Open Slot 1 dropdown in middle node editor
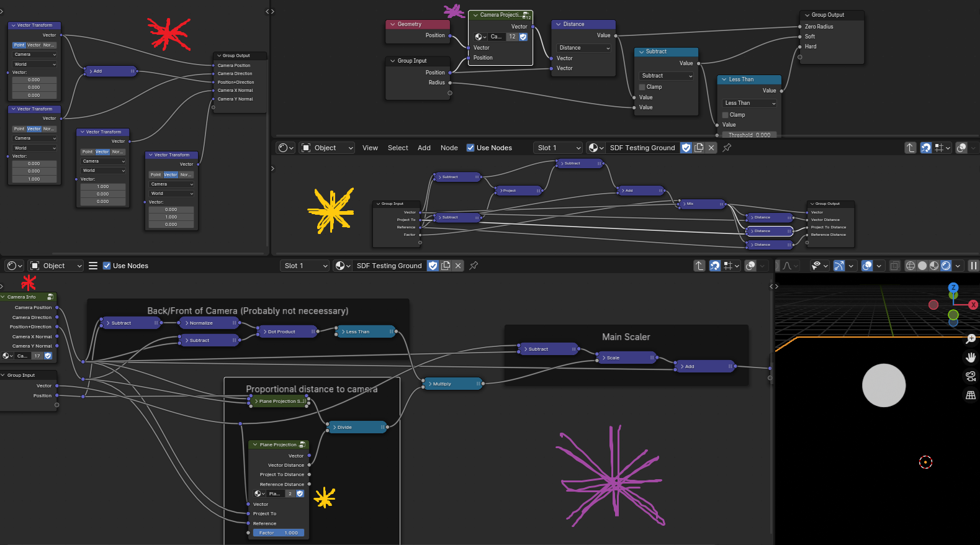 click(x=558, y=148)
